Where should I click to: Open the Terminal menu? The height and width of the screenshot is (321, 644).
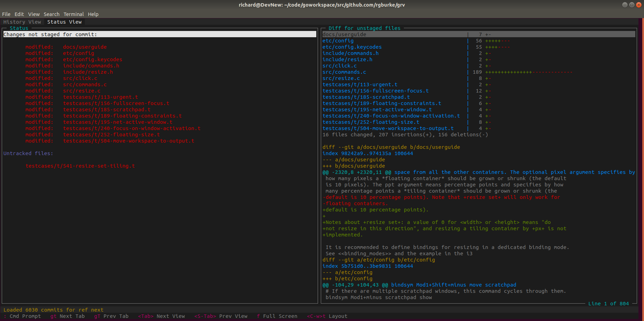(x=74, y=14)
